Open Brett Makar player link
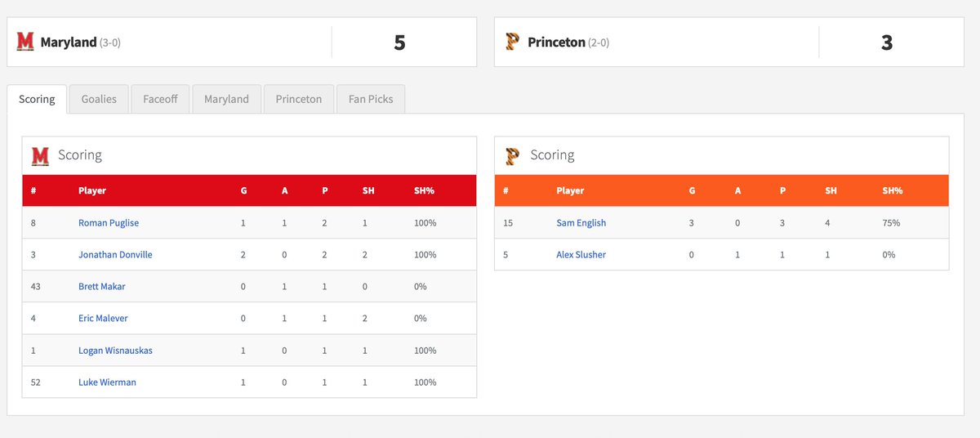980x438 pixels. click(x=102, y=287)
